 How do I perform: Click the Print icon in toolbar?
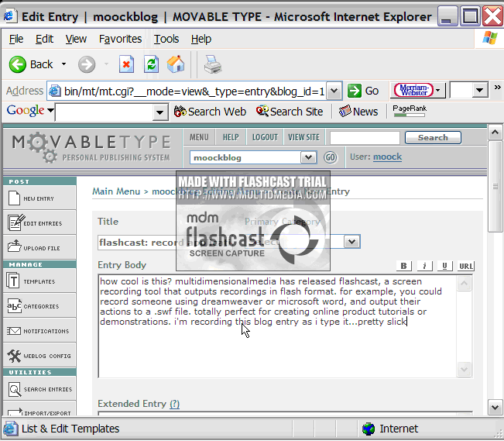[213, 64]
